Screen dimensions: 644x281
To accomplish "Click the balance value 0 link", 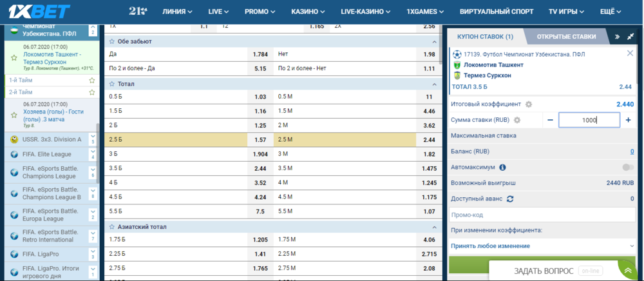I will [632, 151].
